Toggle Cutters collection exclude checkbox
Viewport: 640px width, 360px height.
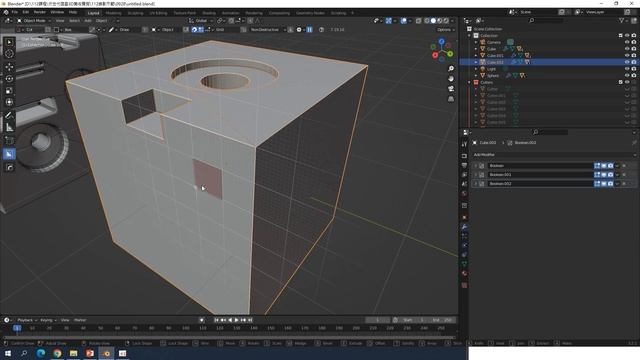click(x=620, y=82)
